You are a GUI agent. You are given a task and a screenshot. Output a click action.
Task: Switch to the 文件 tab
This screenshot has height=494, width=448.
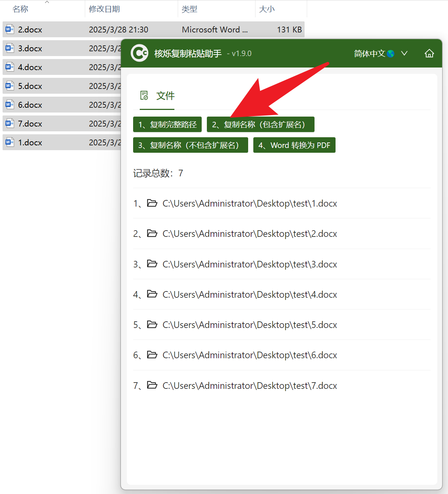click(x=157, y=96)
